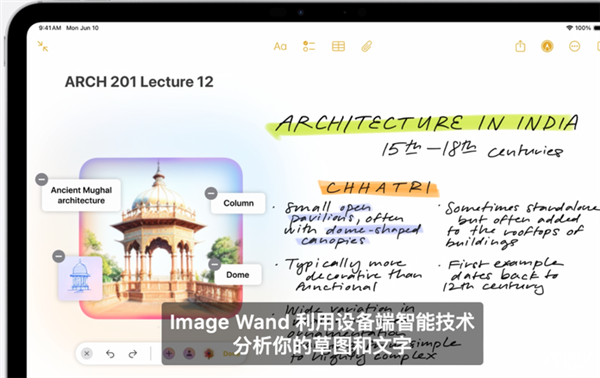This screenshot has height=378, width=600.
Task: Tap the Mon Jun 10 date
Action: [82, 28]
